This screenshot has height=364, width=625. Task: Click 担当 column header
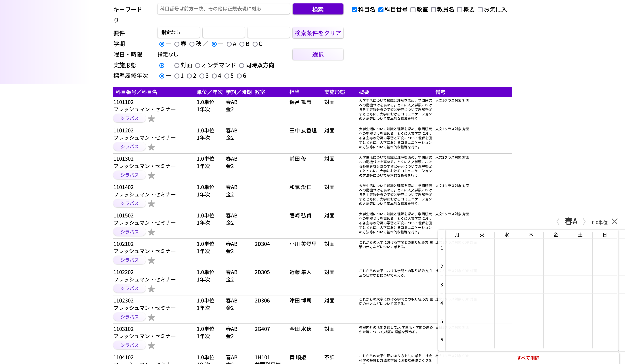point(294,92)
